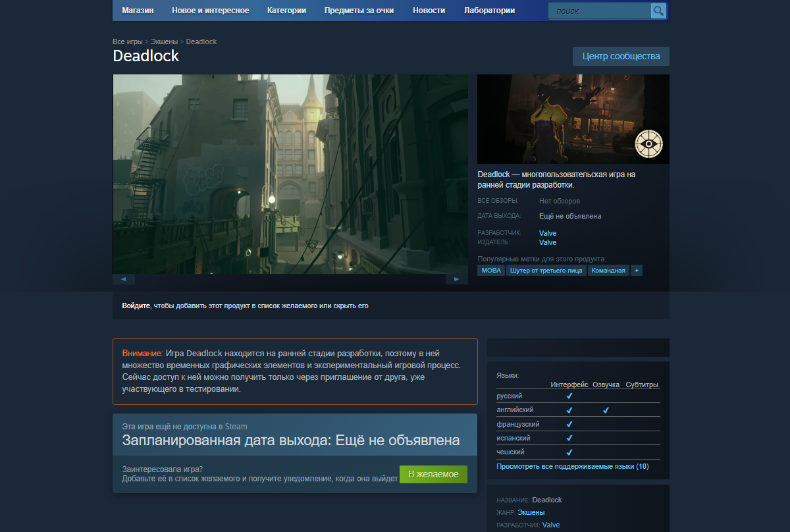Visit the Valve developer page
The width and height of the screenshot is (790, 532).
pos(548,232)
